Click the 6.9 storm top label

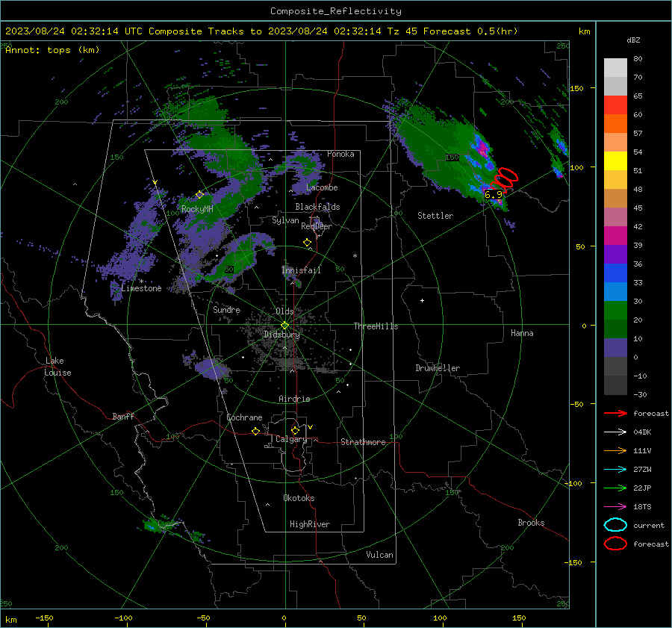[493, 195]
